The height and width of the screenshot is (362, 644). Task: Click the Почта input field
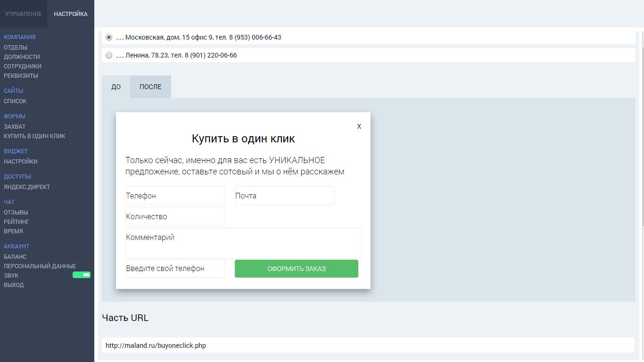tap(285, 196)
